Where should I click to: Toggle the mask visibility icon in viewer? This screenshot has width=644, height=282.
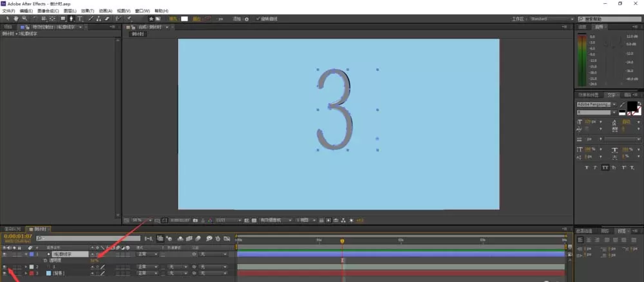click(x=164, y=220)
